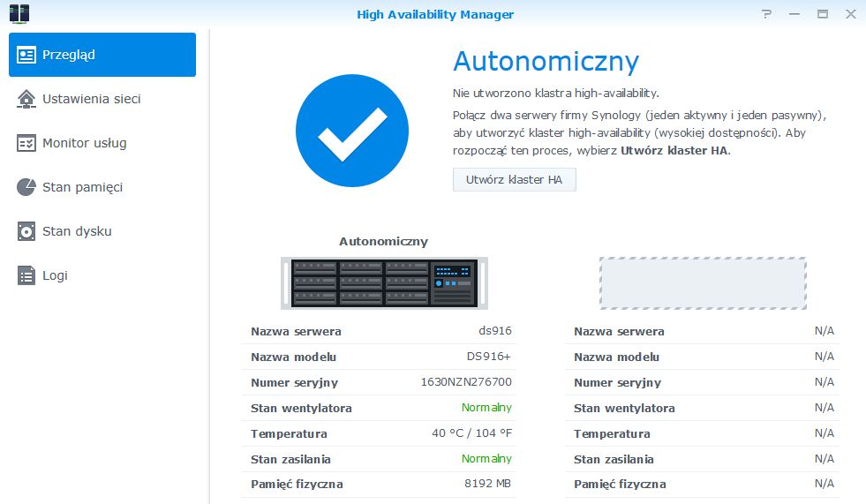Open the Przegląd overview tab
The width and height of the screenshot is (866, 504).
pos(102,55)
